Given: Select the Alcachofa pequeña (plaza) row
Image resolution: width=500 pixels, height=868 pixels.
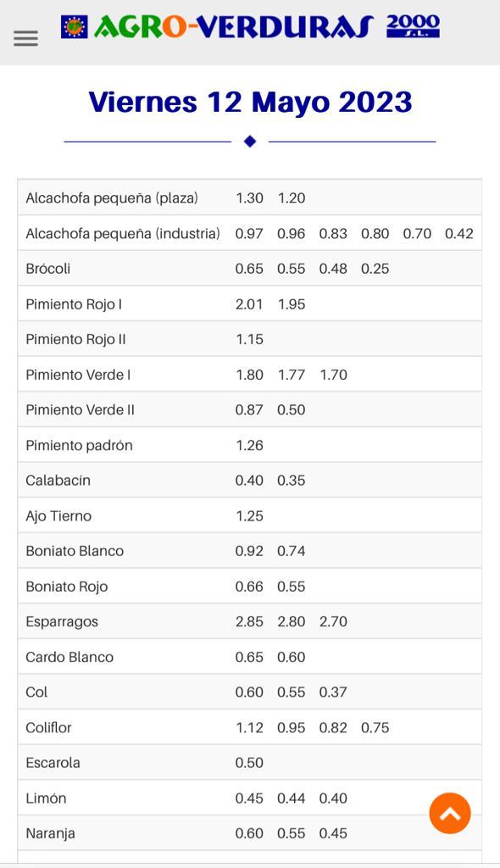Looking at the screenshot, I should tap(250, 198).
